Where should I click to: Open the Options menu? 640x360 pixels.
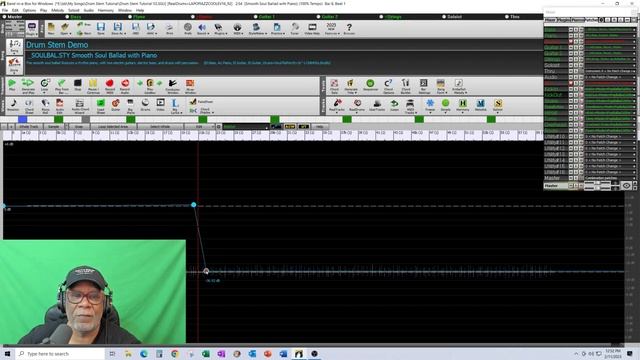29,10
